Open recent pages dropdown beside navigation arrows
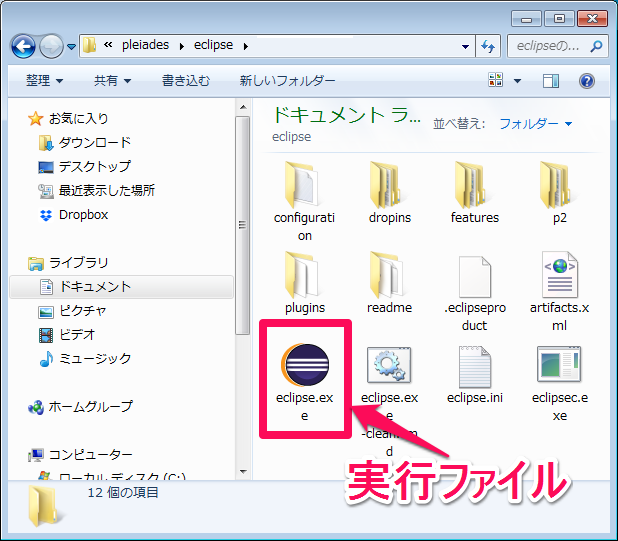The image size is (618, 541). point(71,46)
